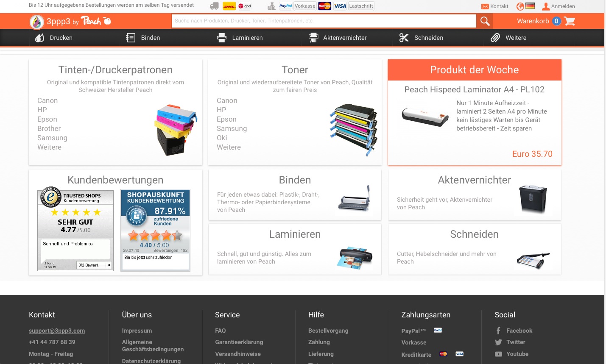The height and width of the screenshot is (364, 606).
Task: Select Samsung under Toner
Action: (x=232, y=128)
